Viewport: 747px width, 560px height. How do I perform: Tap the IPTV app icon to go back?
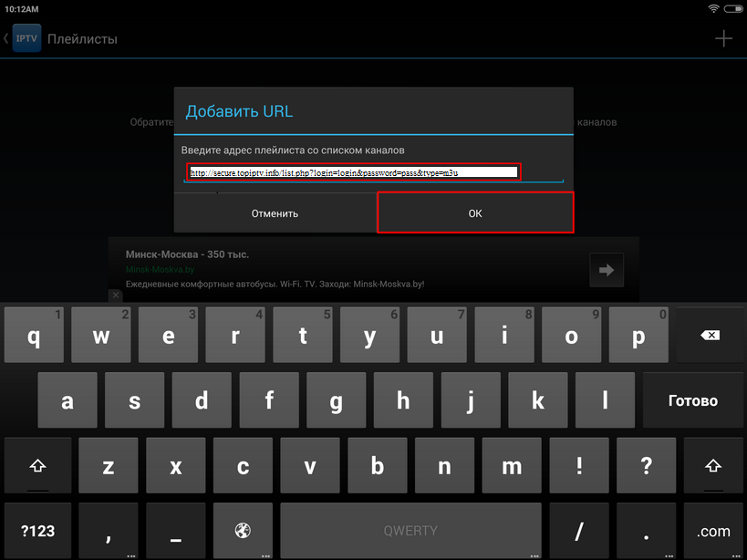click(x=26, y=39)
